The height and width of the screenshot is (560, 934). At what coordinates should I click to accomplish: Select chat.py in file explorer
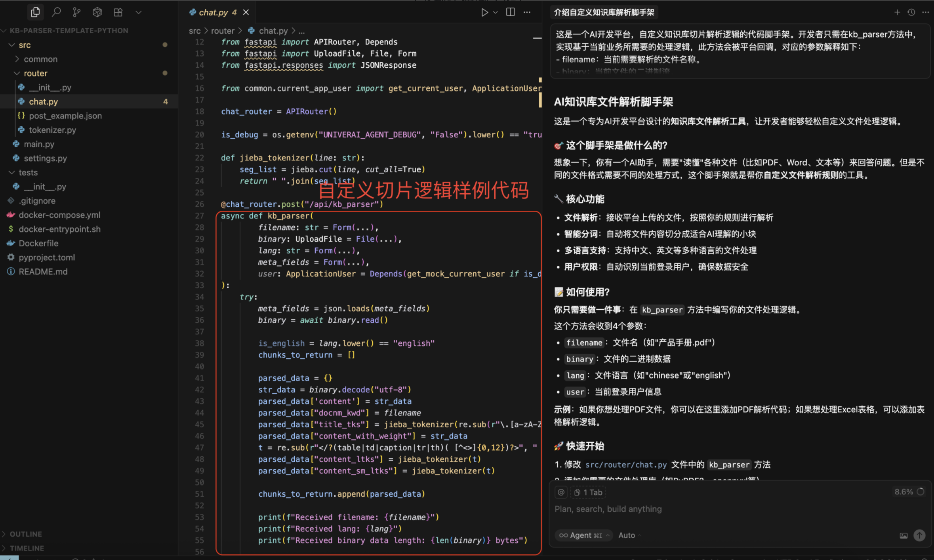tap(44, 102)
